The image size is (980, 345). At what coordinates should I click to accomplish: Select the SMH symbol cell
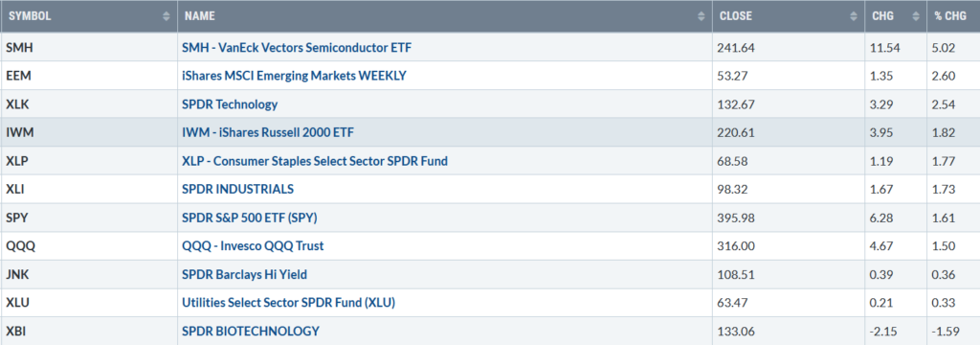coord(89,48)
